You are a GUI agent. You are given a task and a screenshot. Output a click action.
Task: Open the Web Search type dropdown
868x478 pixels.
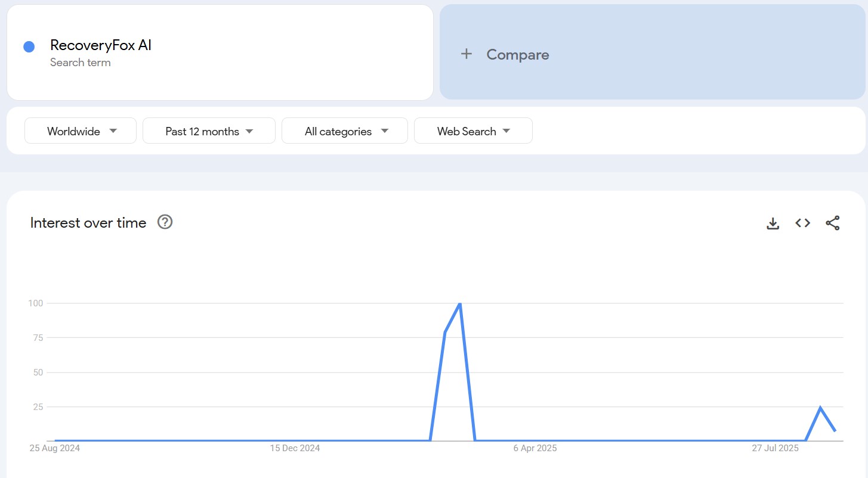click(x=473, y=131)
